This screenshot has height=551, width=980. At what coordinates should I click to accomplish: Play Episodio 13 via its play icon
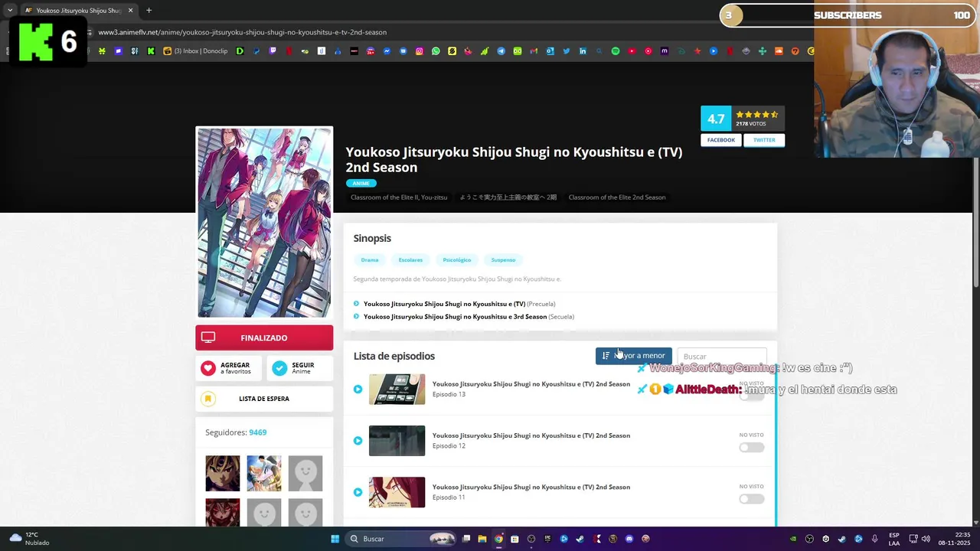[x=358, y=390]
